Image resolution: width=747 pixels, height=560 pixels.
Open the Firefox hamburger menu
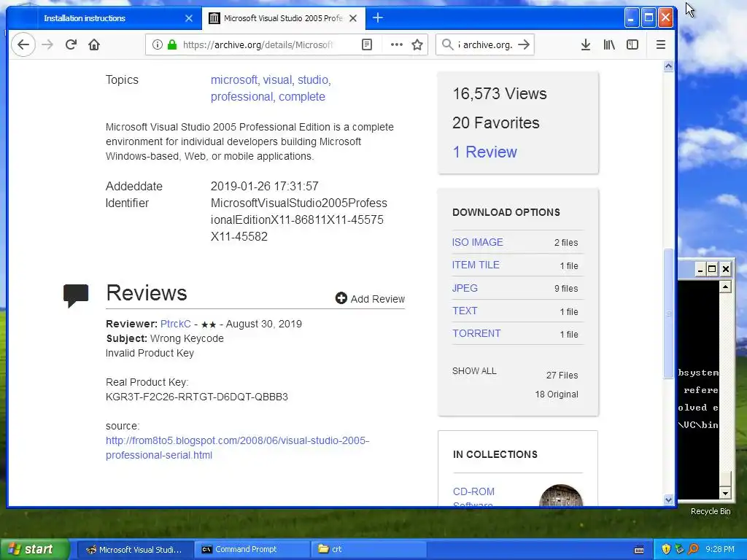pos(661,44)
